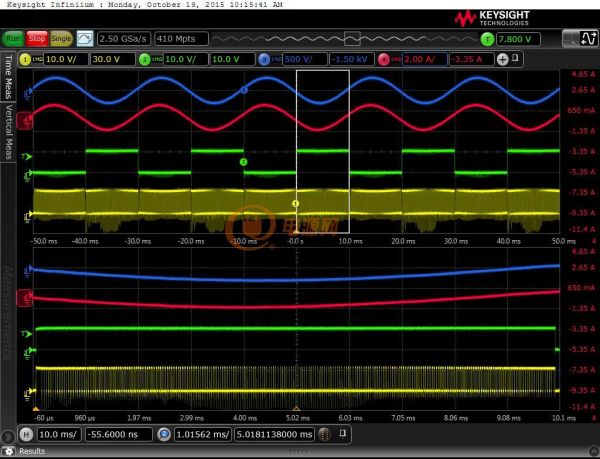
Task: Click the horizontal H button
Action: (26, 435)
